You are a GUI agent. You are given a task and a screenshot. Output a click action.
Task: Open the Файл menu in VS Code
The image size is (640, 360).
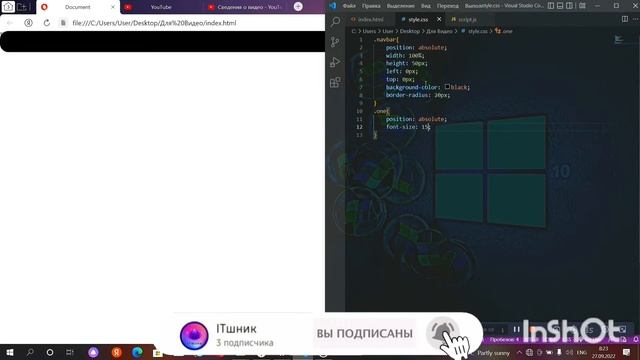(349, 6)
